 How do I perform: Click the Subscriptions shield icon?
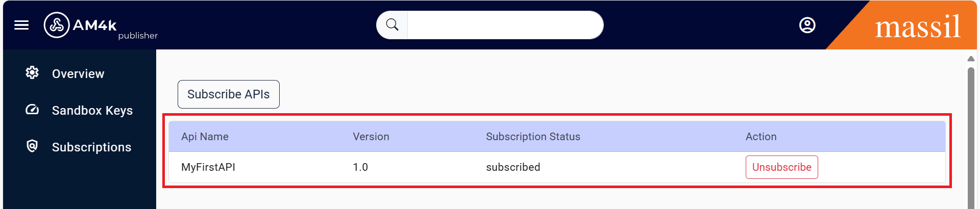(x=32, y=146)
